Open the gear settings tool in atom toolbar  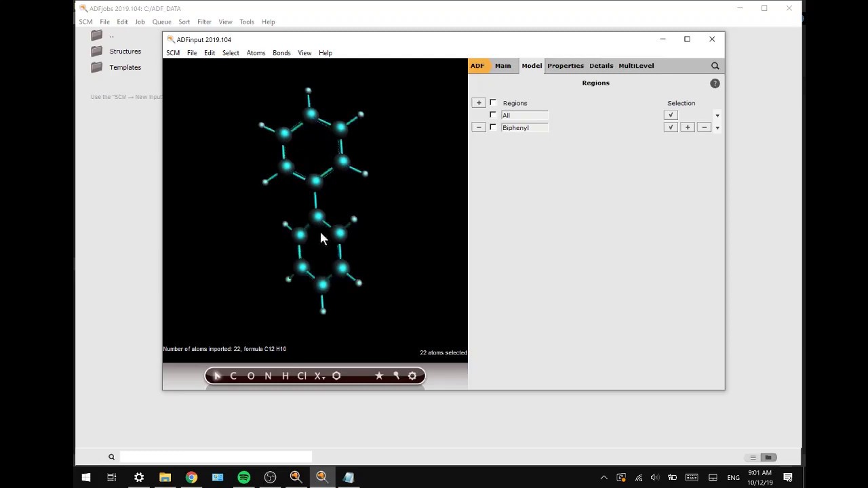click(412, 375)
